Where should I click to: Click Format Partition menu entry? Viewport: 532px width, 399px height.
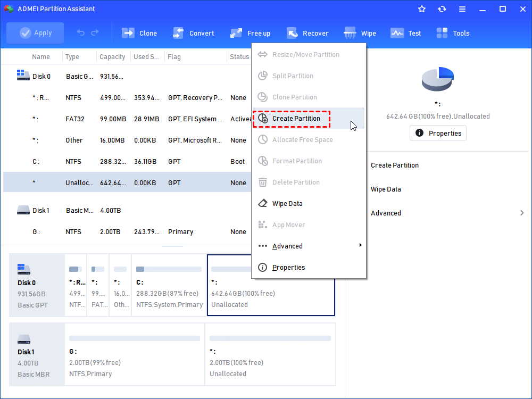[309, 161]
